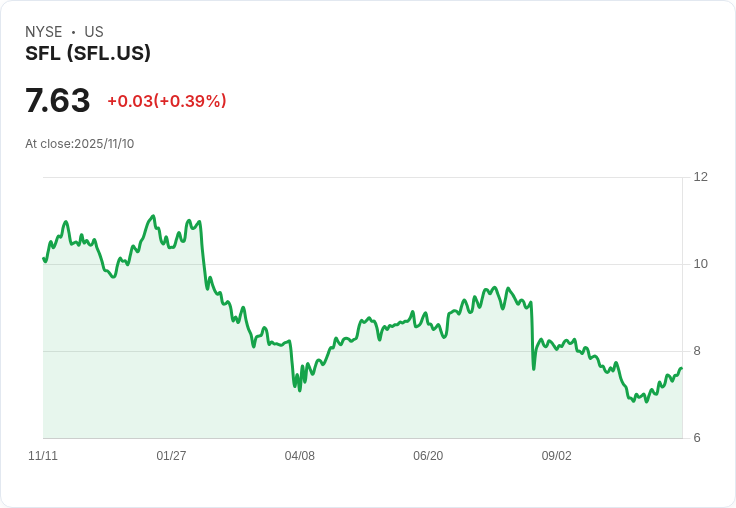Select the 01/27 date on time axis
The width and height of the screenshot is (736, 508).
click(171, 456)
